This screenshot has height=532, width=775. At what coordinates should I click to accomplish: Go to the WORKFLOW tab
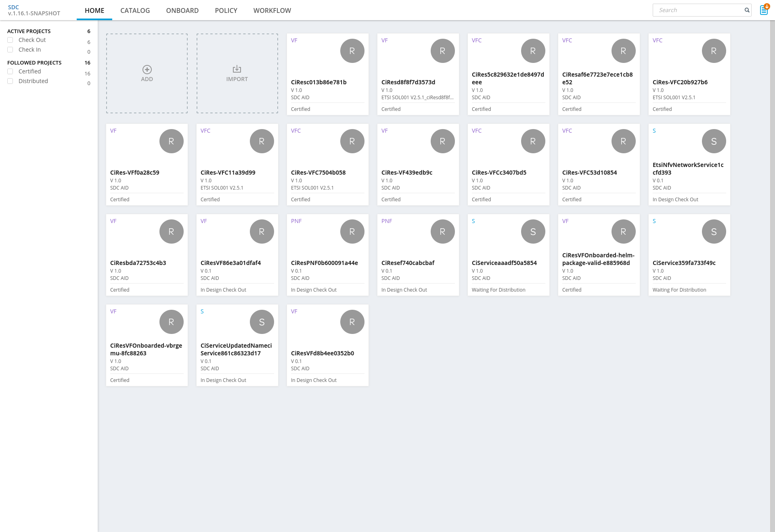point(272,10)
